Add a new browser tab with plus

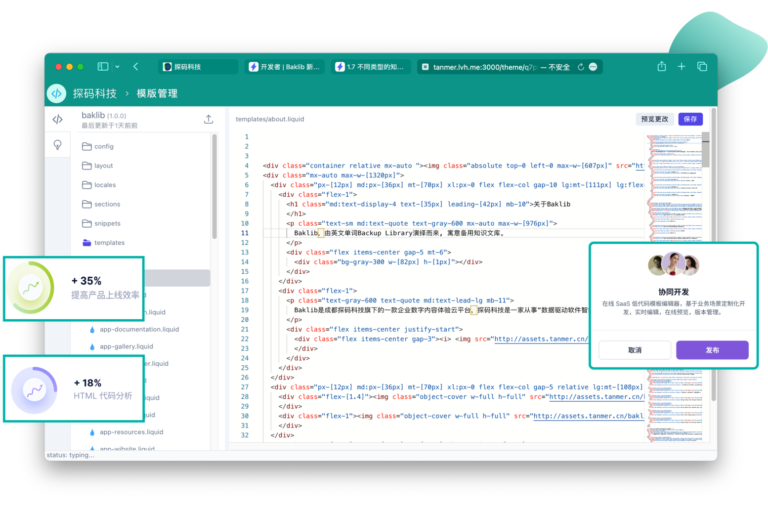coord(681,66)
